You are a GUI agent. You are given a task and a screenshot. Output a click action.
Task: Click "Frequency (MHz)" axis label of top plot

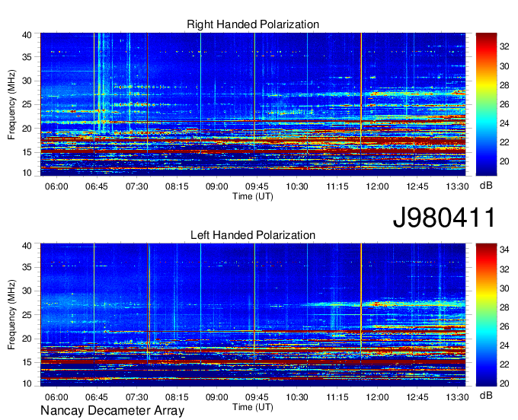pyautogui.click(x=11, y=104)
